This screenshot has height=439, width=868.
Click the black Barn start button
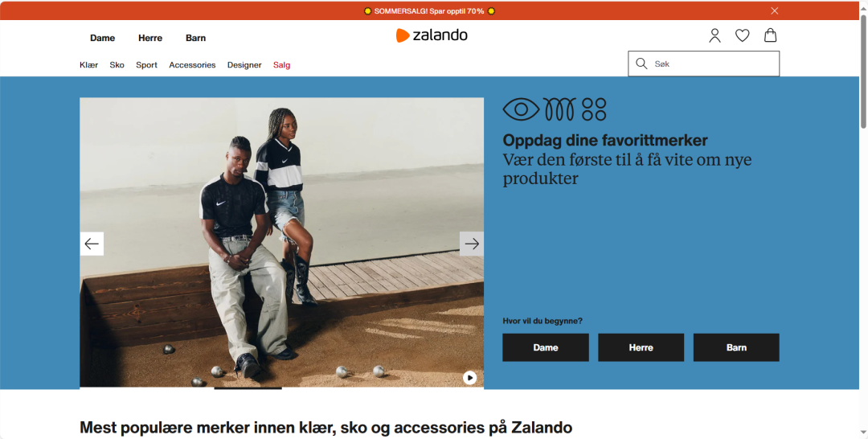tap(736, 347)
